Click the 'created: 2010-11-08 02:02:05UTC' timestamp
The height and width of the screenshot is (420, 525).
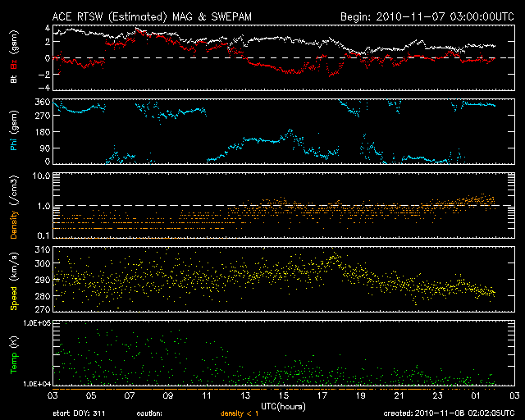449,413
